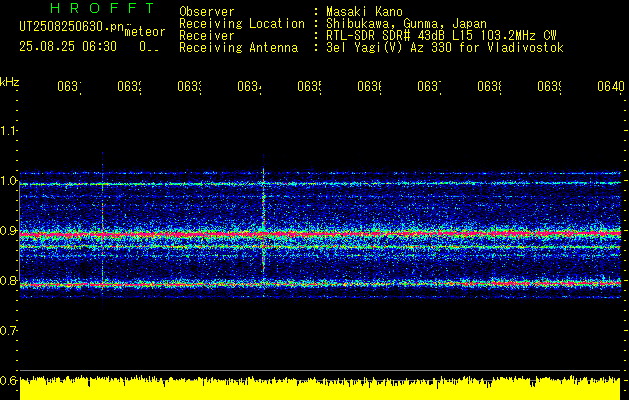This screenshot has height=400, width=629.
Task: Click the 0.8 frequency axis label
Action: tap(9, 280)
